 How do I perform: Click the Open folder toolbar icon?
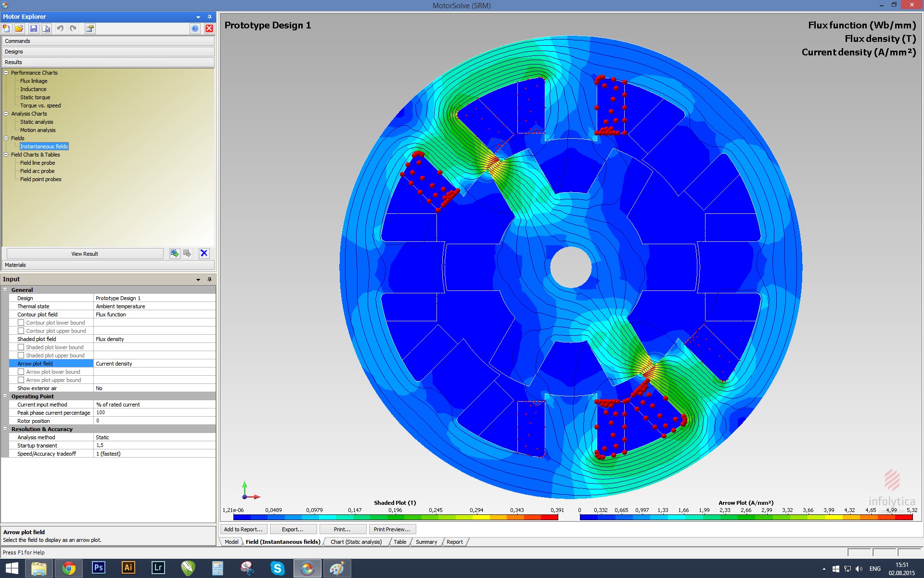[19, 28]
